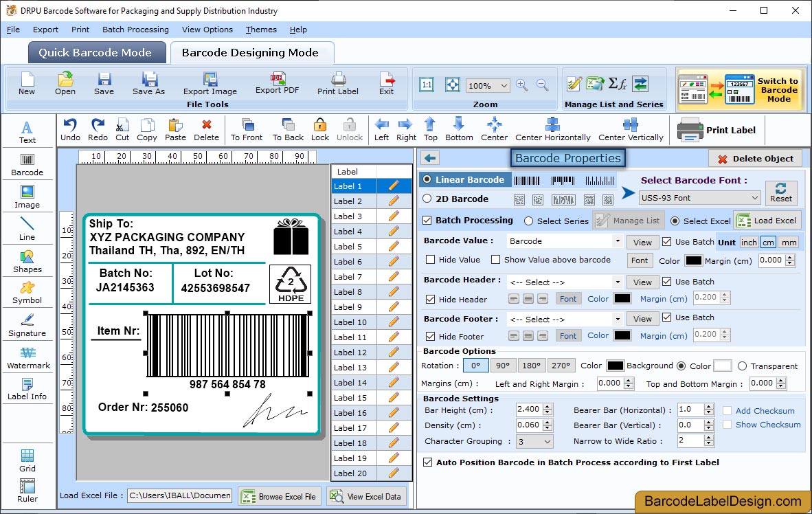
Task: Select the Linear Barcode radio button
Action: click(x=427, y=179)
